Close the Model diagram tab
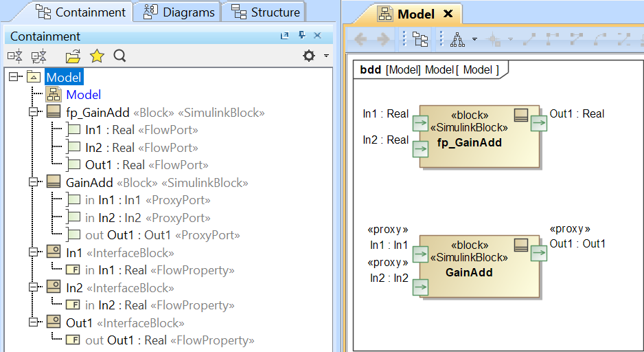644x352 pixels. click(448, 14)
